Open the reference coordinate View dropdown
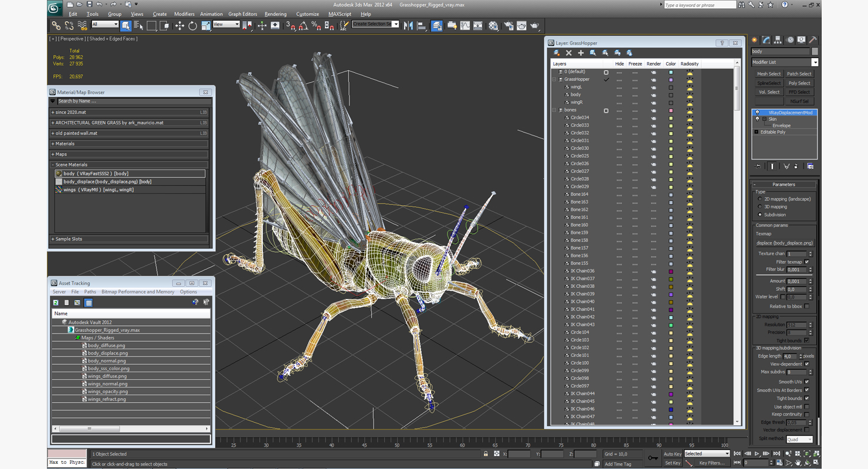The width and height of the screenshot is (868, 469). click(226, 24)
